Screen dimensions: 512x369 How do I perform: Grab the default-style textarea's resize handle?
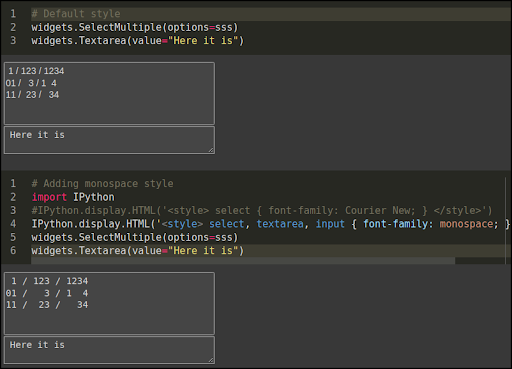tap(211, 150)
